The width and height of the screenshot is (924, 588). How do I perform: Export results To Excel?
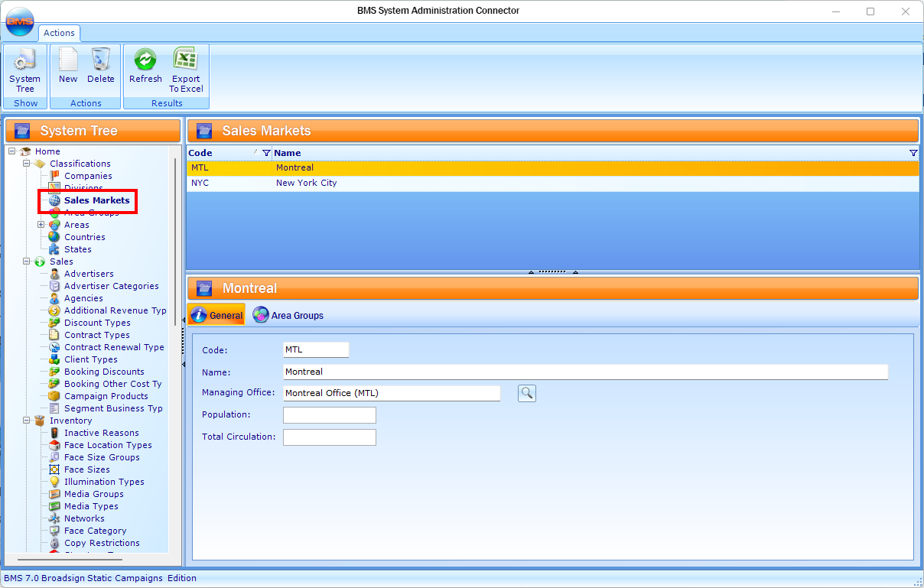[186, 70]
